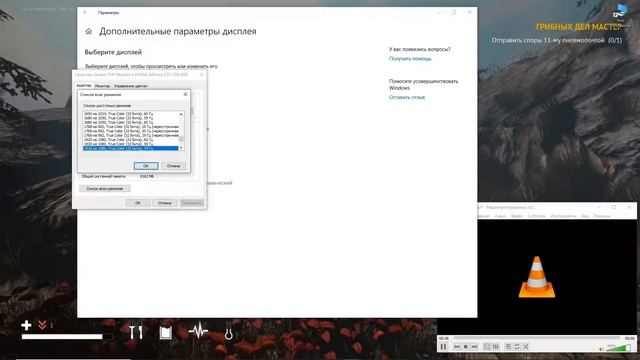Click the VLC cone logo in the video area

pos(537,277)
